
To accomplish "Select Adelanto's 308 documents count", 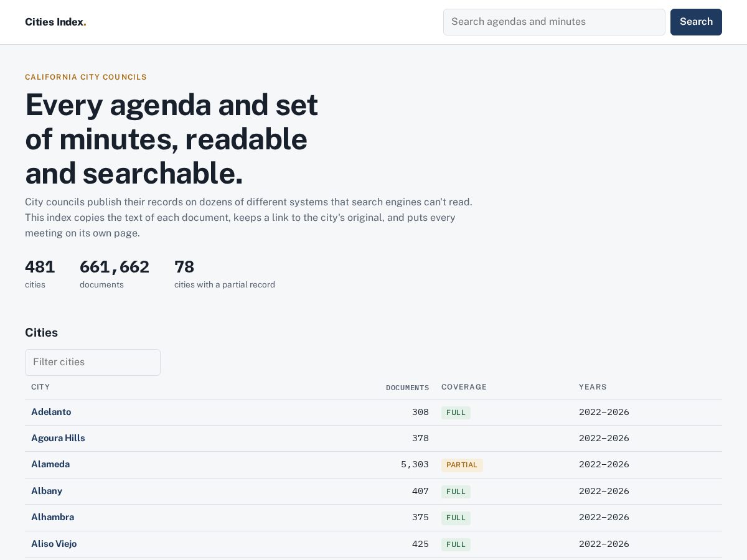I will coord(420,412).
